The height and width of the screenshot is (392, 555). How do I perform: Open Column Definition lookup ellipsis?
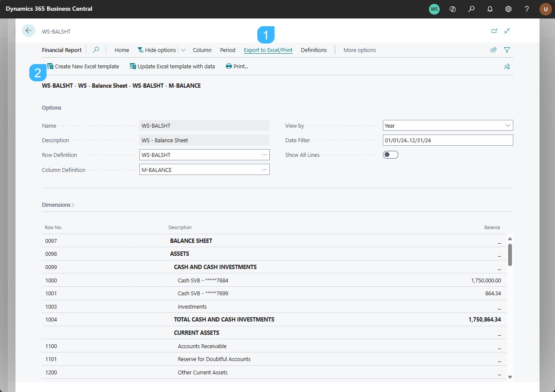(x=264, y=170)
